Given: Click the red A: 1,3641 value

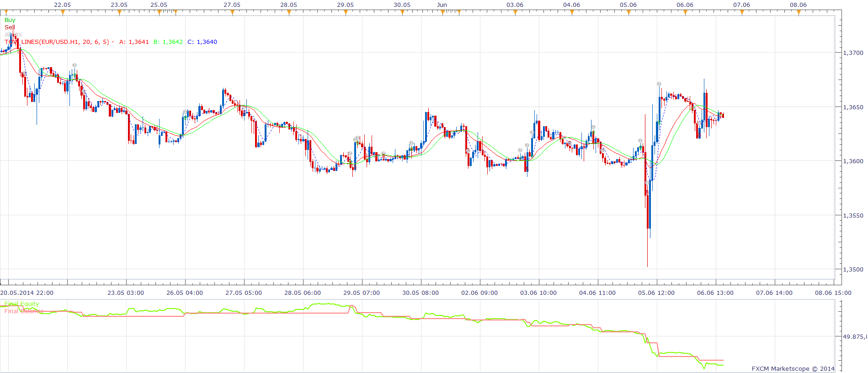Looking at the screenshot, I should click(x=134, y=42).
